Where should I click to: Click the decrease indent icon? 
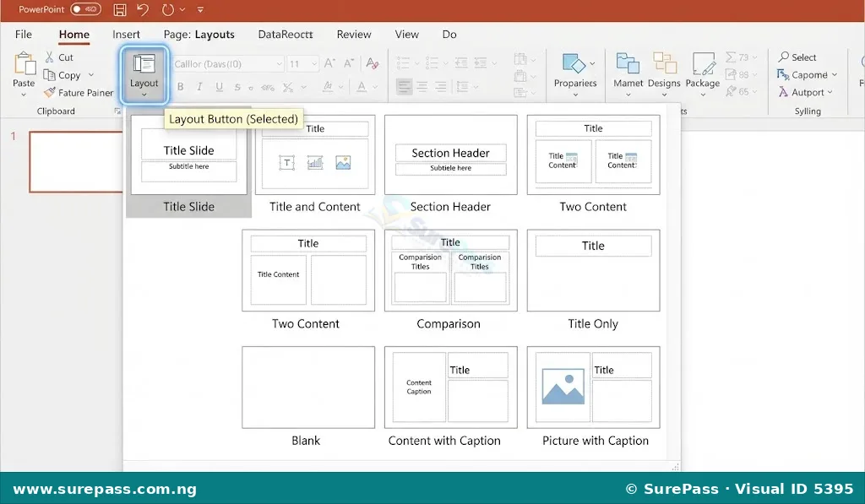pos(461,62)
